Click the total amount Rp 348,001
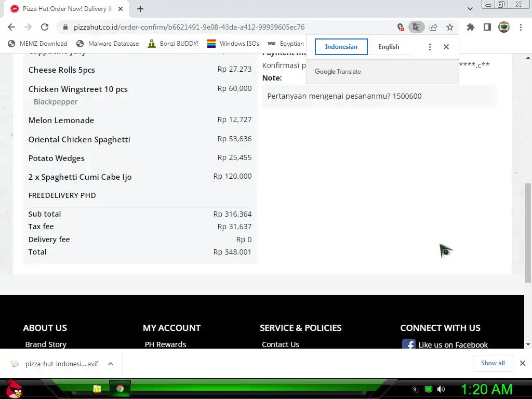 (232, 252)
